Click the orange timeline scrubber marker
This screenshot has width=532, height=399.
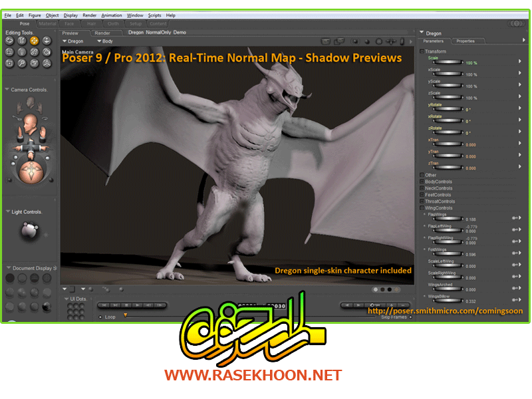tap(125, 315)
